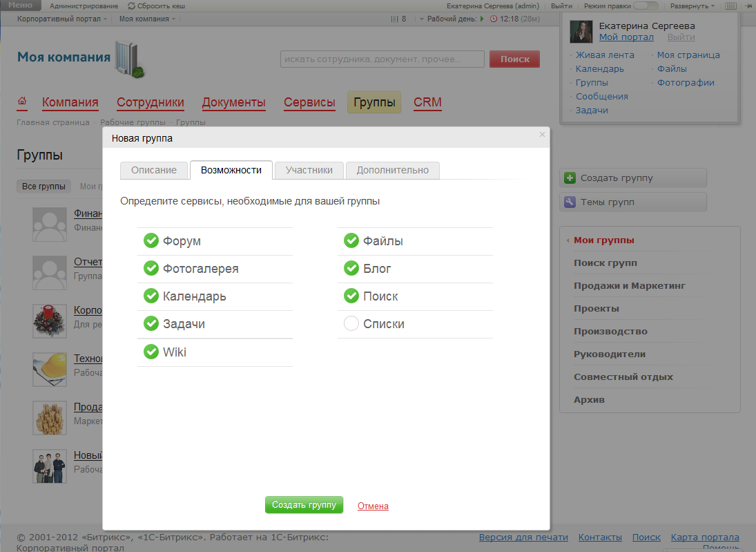
Task: Open Администрирование in top bar
Action: click(84, 6)
